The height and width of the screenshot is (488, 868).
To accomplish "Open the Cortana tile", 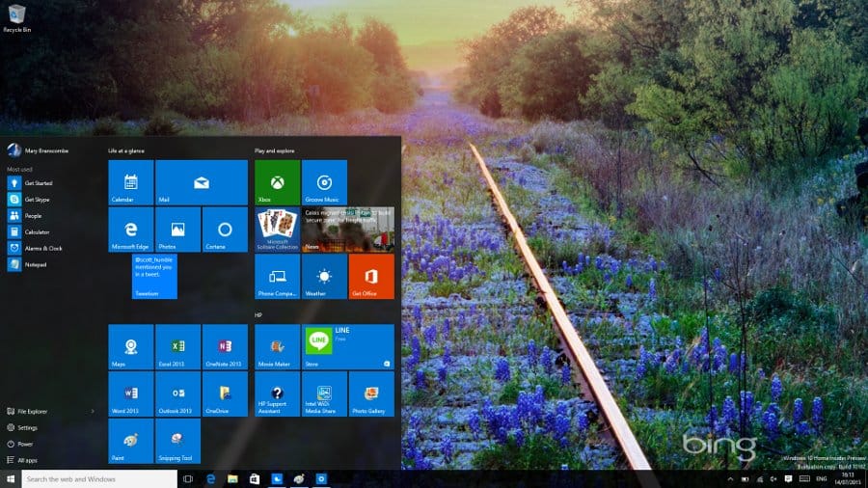I will click(225, 230).
